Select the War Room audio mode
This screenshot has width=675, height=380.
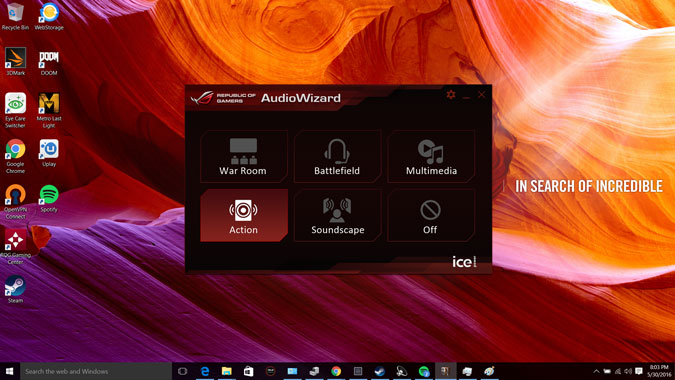[244, 156]
